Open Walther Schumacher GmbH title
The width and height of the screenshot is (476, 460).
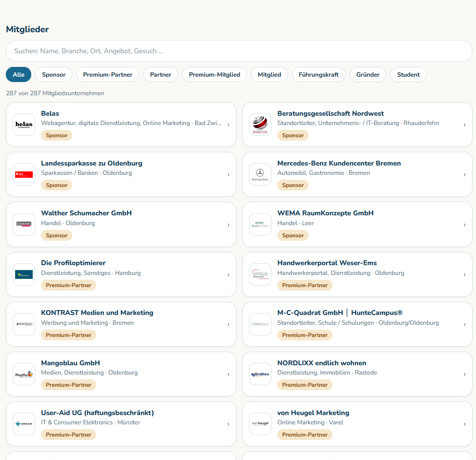(86, 213)
